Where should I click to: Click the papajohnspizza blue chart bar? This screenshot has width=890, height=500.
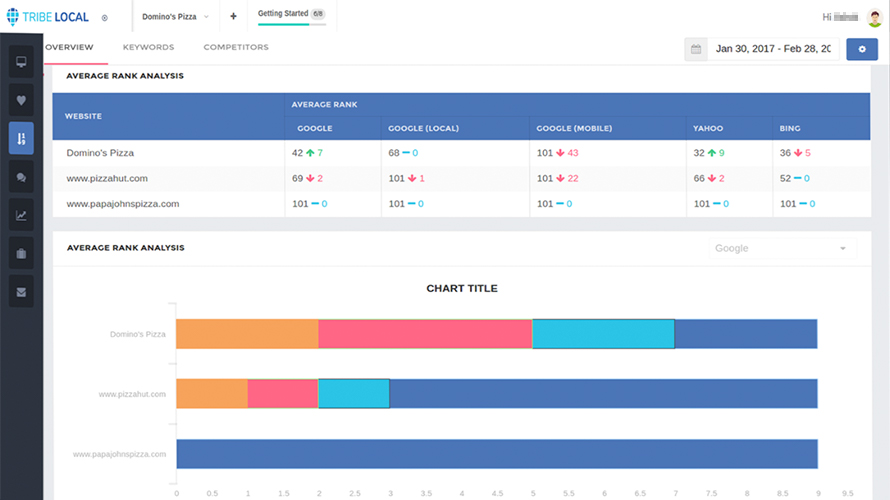tap(497, 454)
